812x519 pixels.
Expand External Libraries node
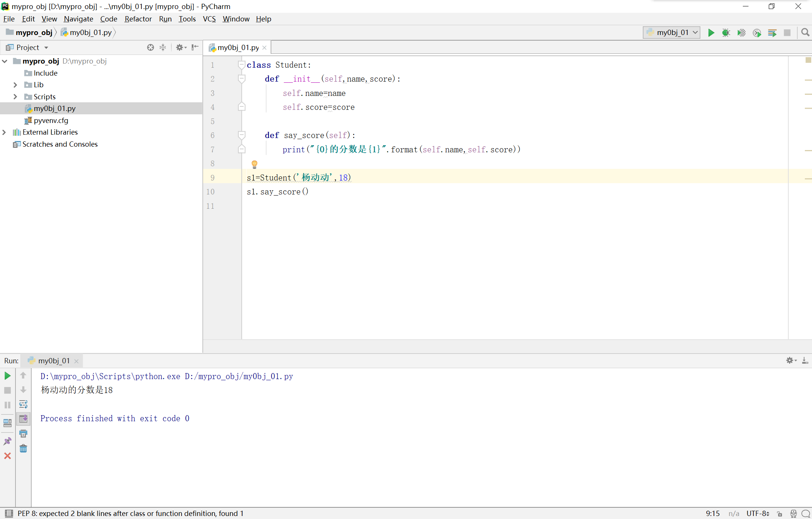click(4, 132)
